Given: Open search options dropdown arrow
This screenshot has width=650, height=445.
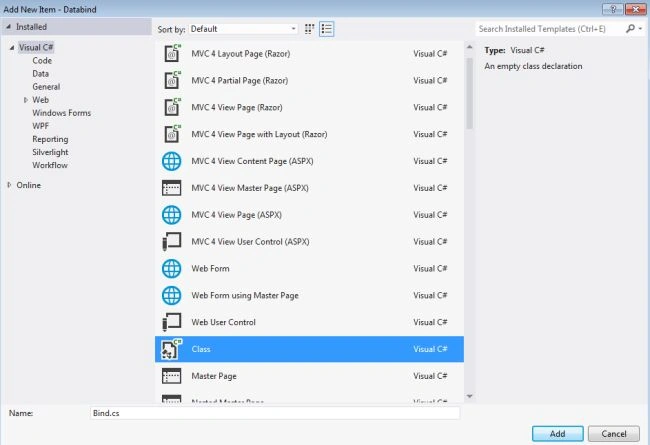Looking at the screenshot, I should (x=640, y=29).
